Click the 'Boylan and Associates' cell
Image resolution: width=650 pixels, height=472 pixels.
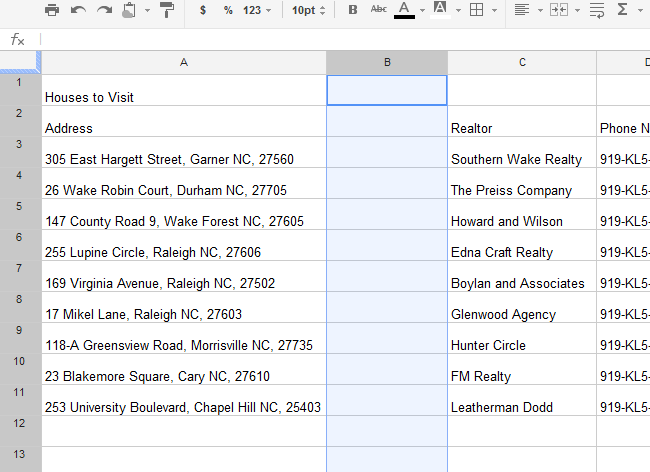pos(522,276)
